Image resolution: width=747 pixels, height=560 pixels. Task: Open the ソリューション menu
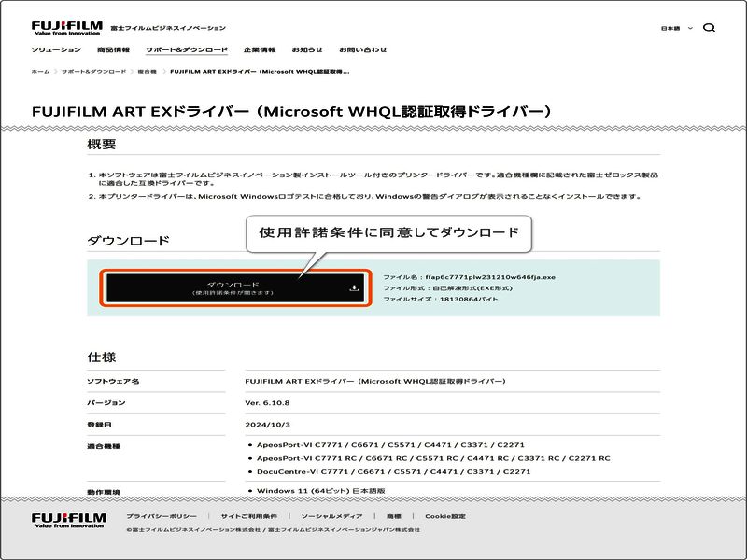(x=56, y=49)
